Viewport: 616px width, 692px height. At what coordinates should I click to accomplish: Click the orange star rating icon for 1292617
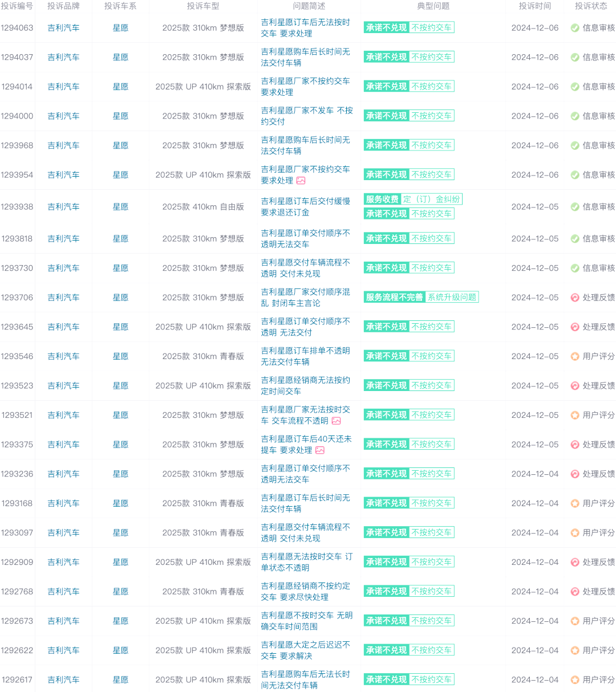(x=575, y=680)
